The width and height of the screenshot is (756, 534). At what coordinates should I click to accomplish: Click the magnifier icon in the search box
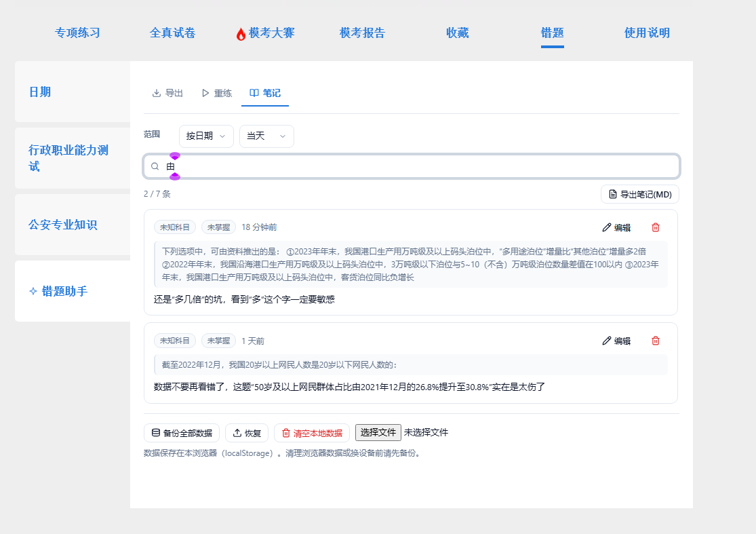pos(155,166)
